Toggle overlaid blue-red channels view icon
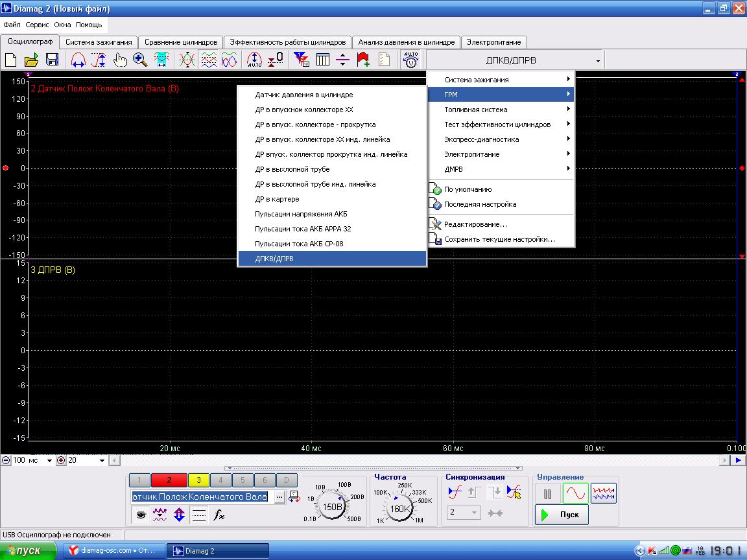The width and height of the screenshot is (747, 560). point(229,60)
